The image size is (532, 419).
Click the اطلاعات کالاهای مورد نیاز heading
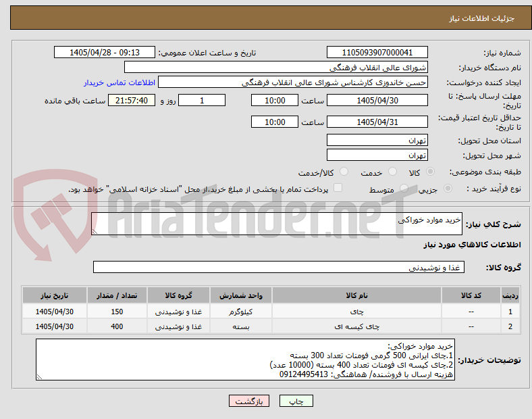tap(472, 245)
